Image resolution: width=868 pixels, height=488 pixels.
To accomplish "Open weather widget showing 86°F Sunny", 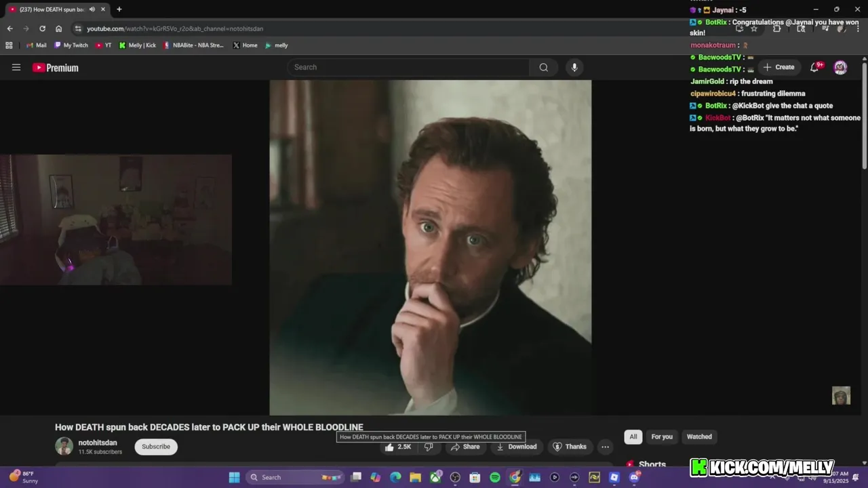I will (24, 477).
